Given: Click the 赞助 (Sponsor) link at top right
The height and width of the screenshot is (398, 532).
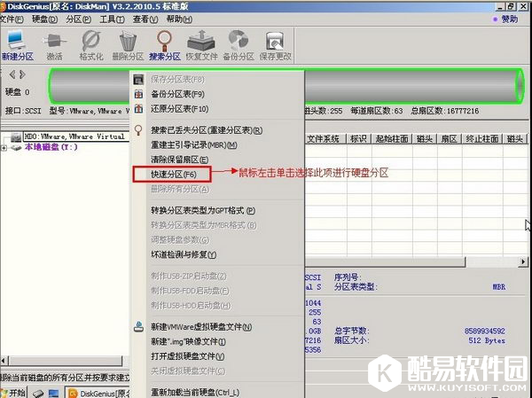Looking at the screenshot, I should point(507,18).
